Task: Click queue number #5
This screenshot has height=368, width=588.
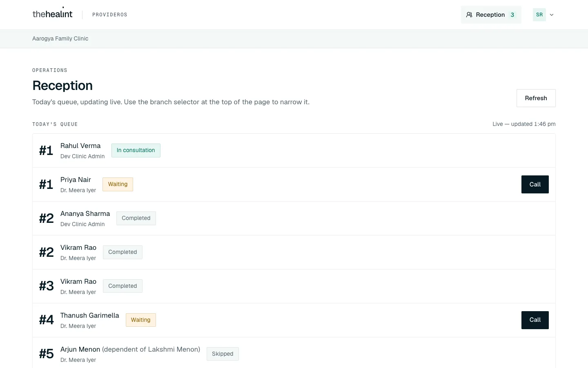Action: (x=47, y=354)
